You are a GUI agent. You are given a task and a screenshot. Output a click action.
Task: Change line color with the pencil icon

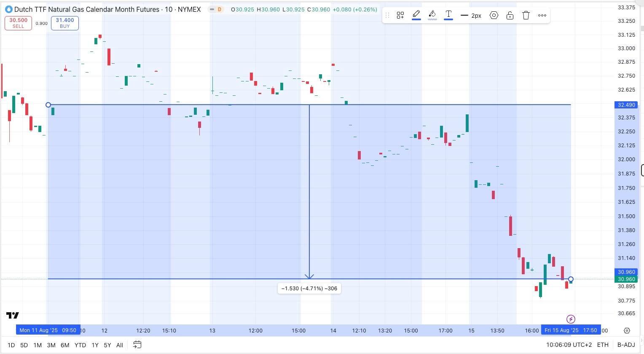(x=416, y=15)
